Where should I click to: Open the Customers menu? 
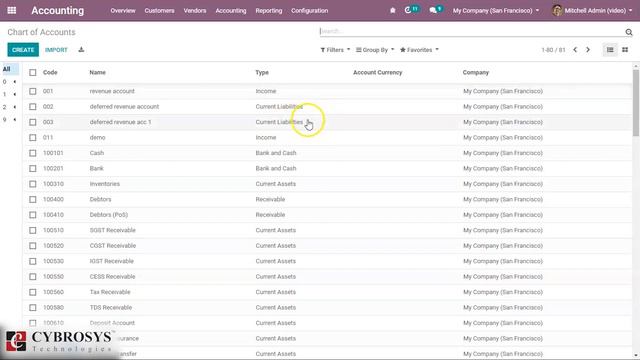(x=159, y=11)
